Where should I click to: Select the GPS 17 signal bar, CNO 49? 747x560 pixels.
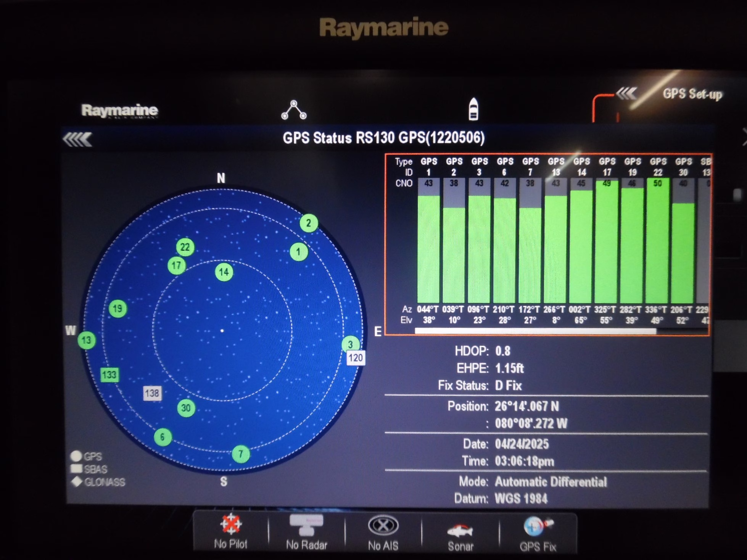coord(607,240)
